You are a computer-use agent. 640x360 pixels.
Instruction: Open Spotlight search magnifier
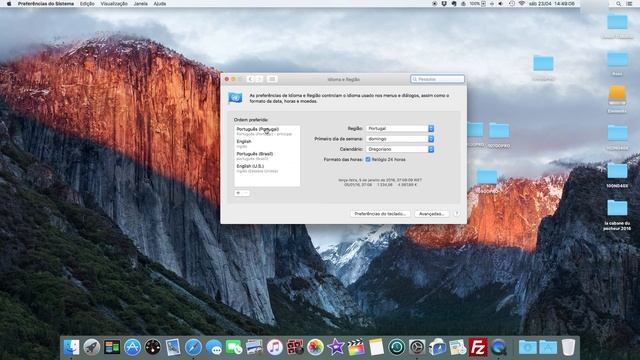pos(619,4)
